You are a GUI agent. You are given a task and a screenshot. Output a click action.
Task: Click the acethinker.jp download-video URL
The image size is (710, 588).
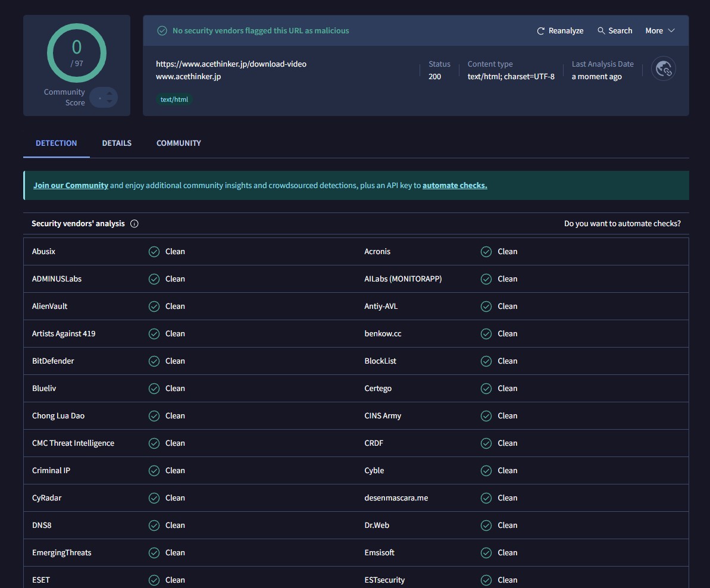pyautogui.click(x=231, y=64)
